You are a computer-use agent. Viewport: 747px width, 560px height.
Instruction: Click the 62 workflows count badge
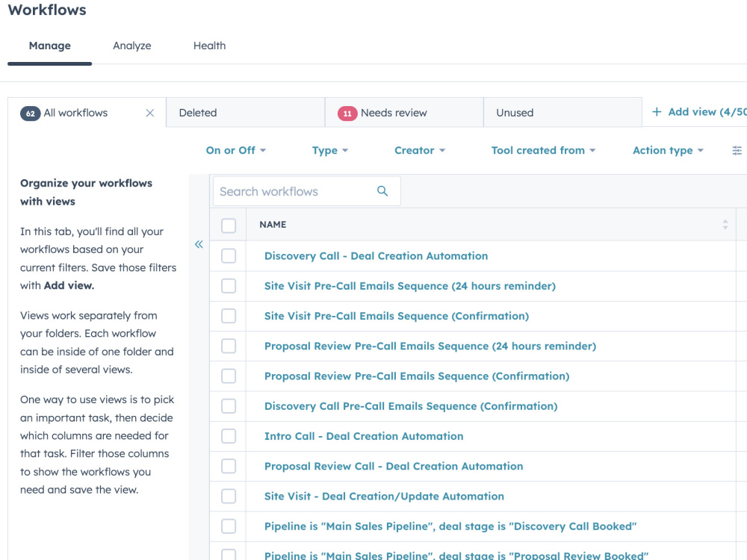tap(30, 113)
